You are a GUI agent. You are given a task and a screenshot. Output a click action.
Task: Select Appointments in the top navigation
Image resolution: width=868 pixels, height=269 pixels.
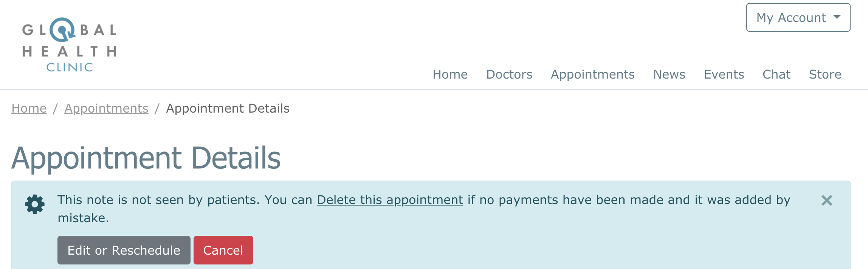pyautogui.click(x=592, y=74)
